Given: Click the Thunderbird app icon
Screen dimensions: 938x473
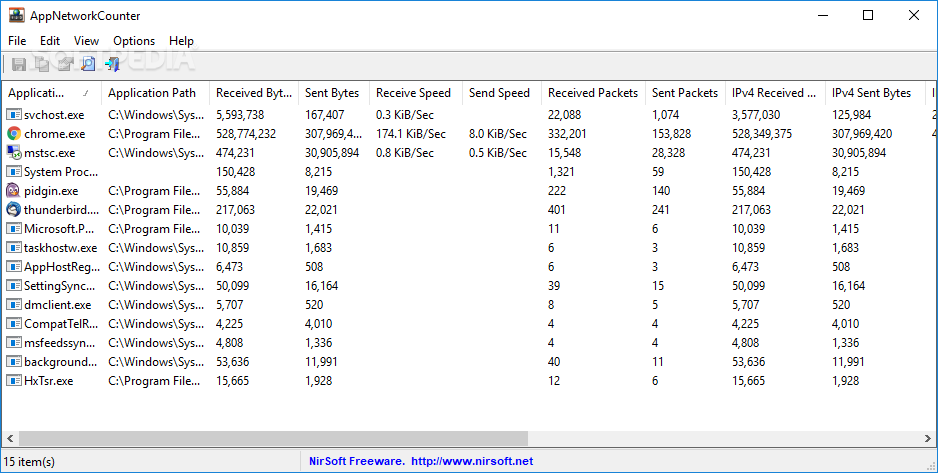Looking at the screenshot, I should pos(14,210).
